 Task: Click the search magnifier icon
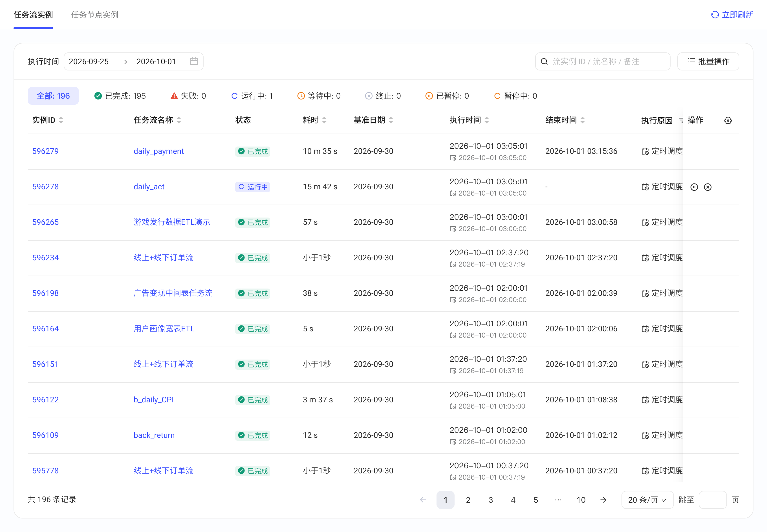[x=544, y=61]
